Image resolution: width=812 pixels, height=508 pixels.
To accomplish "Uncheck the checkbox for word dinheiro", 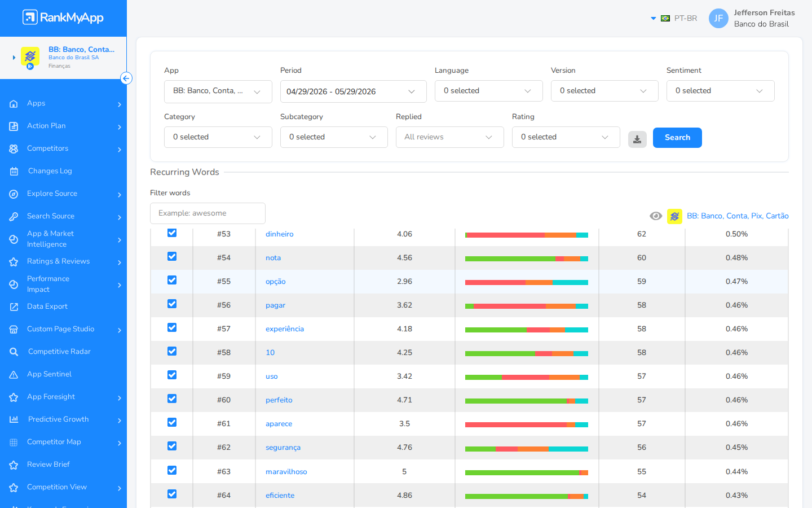I will [x=172, y=233].
